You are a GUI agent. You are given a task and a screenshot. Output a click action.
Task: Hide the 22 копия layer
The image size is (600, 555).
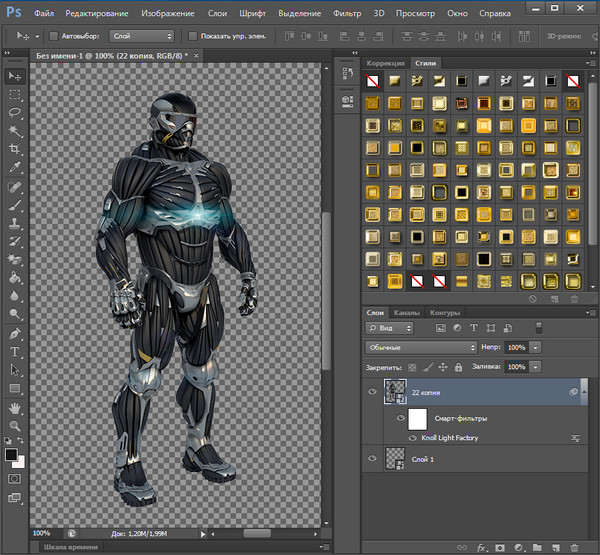point(373,392)
